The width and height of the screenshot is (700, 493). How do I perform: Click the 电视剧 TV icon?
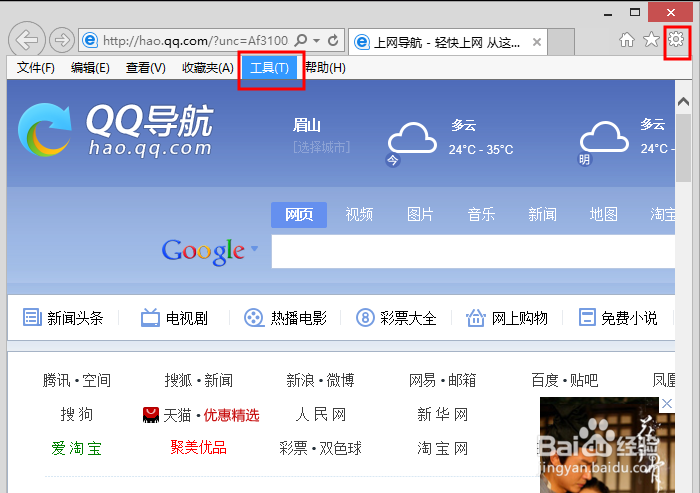pos(150,318)
